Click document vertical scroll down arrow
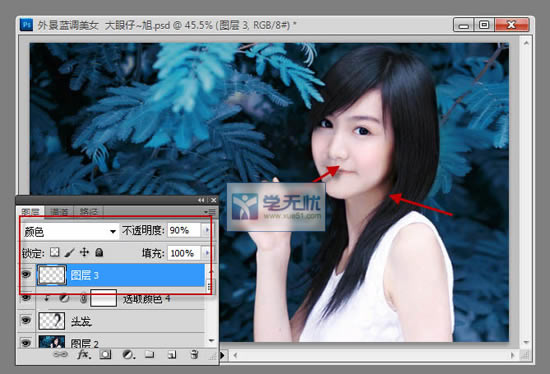This screenshot has height=374, width=550. 526,342
